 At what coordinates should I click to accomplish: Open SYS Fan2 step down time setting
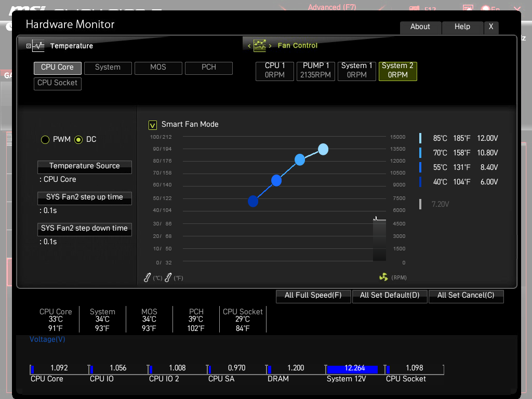click(x=85, y=229)
